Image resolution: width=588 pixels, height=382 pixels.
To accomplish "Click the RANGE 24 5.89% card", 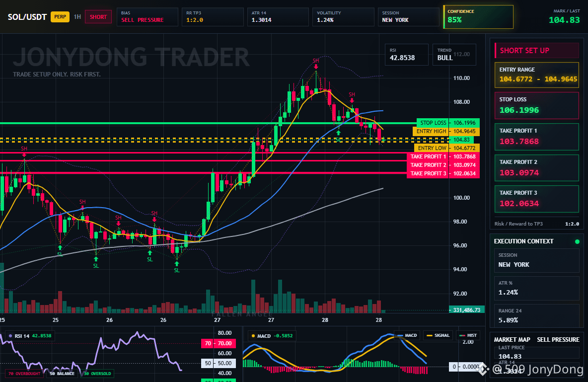I will (537, 315).
